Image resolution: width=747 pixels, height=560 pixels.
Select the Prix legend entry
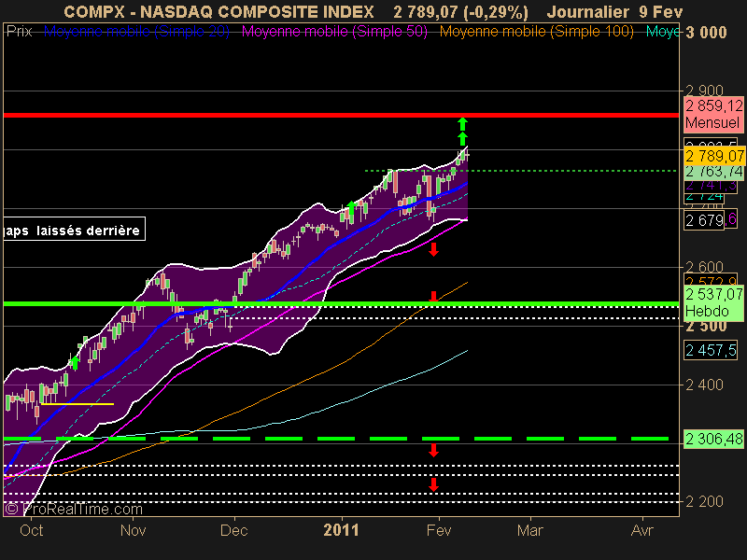click(19, 32)
